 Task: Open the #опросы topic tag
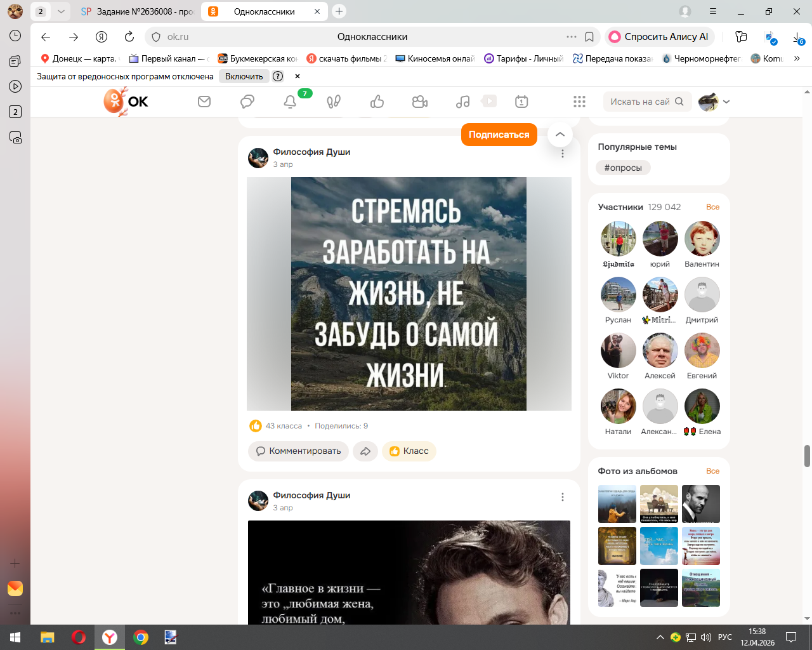pos(623,168)
